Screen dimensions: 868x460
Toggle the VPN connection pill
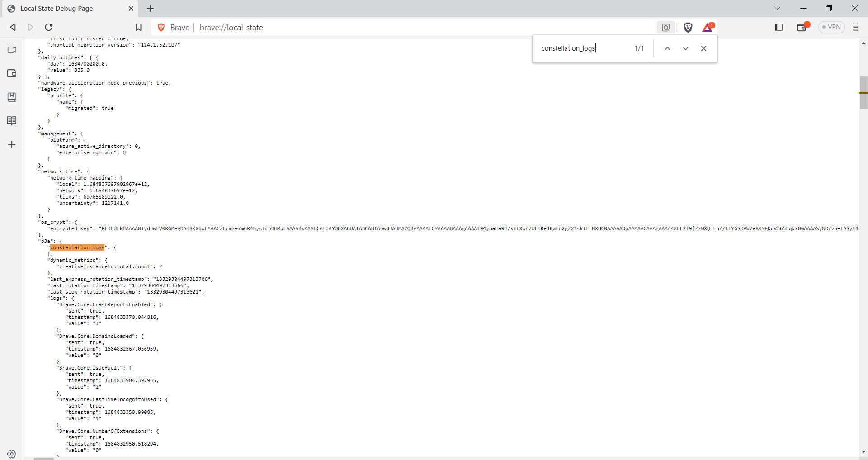point(832,27)
